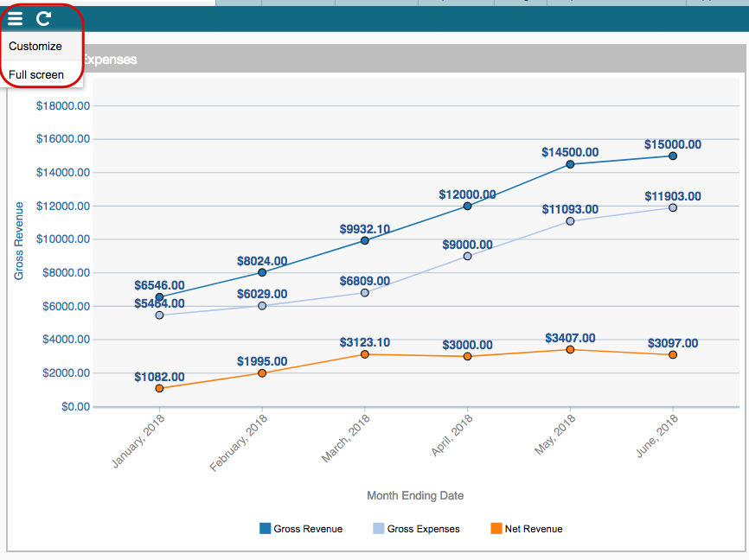
Task: Open the hamburger menu icon
Action: [x=16, y=18]
